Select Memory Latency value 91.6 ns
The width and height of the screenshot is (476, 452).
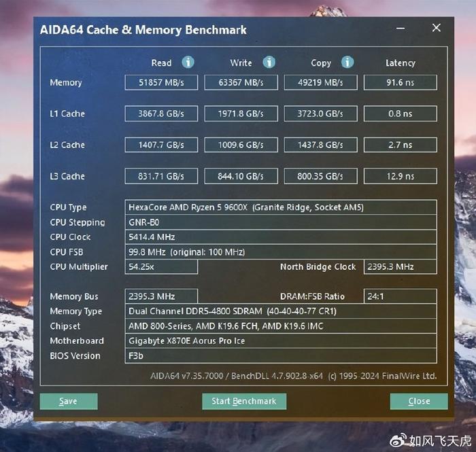click(x=401, y=82)
